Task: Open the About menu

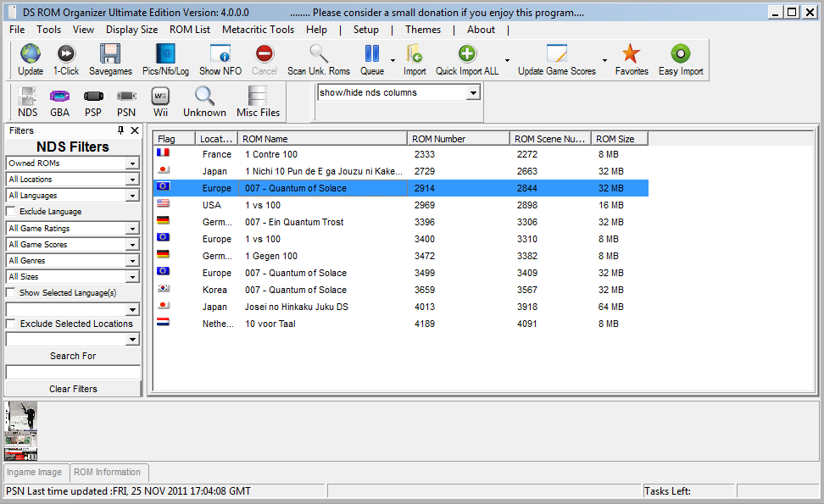Action: 481,30
